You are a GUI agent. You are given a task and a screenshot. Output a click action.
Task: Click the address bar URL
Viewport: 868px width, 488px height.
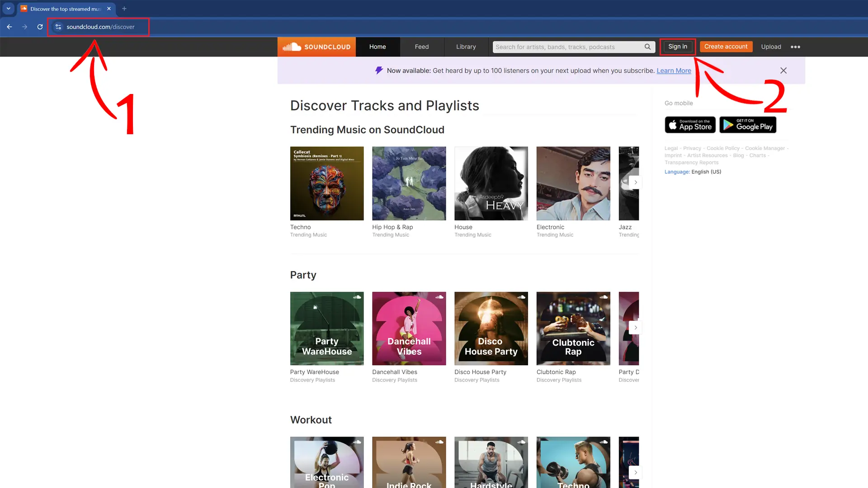tap(100, 27)
